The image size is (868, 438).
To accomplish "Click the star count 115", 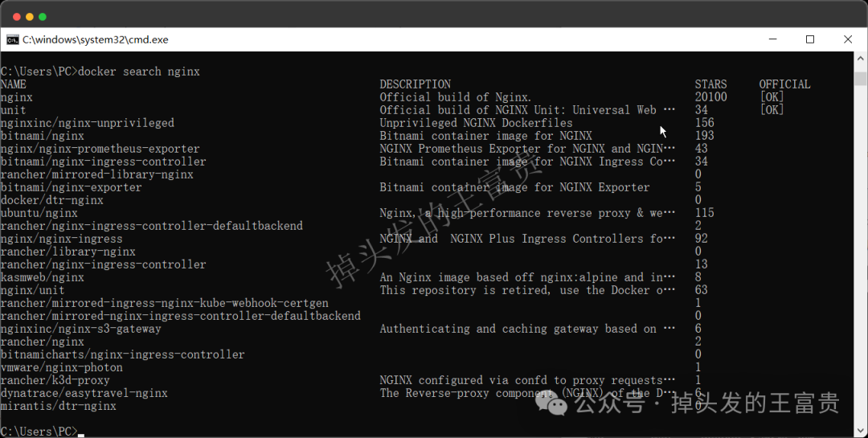I will click(705, 213).
